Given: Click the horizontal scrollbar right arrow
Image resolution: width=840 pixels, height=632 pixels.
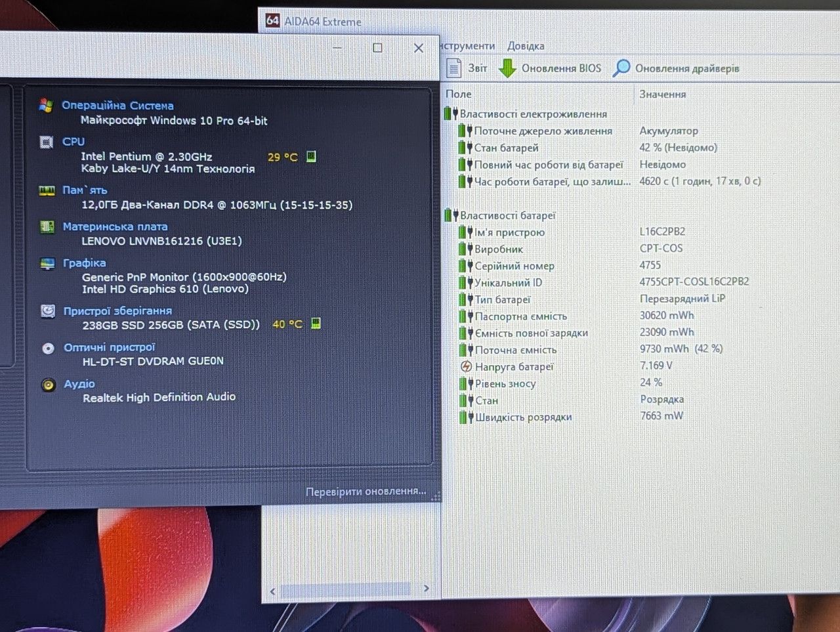Looking at the screenshot, I should tap(427, 589).
